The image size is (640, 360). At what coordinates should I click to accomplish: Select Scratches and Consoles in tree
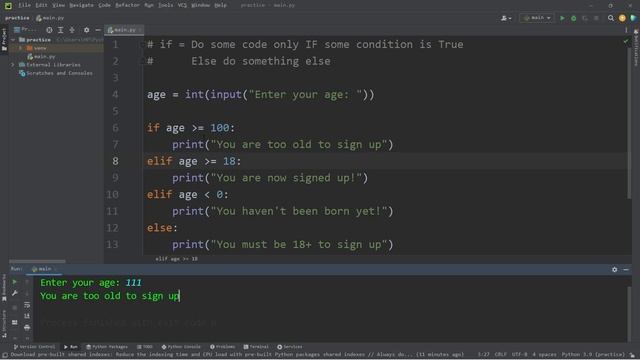coord(56,73)
